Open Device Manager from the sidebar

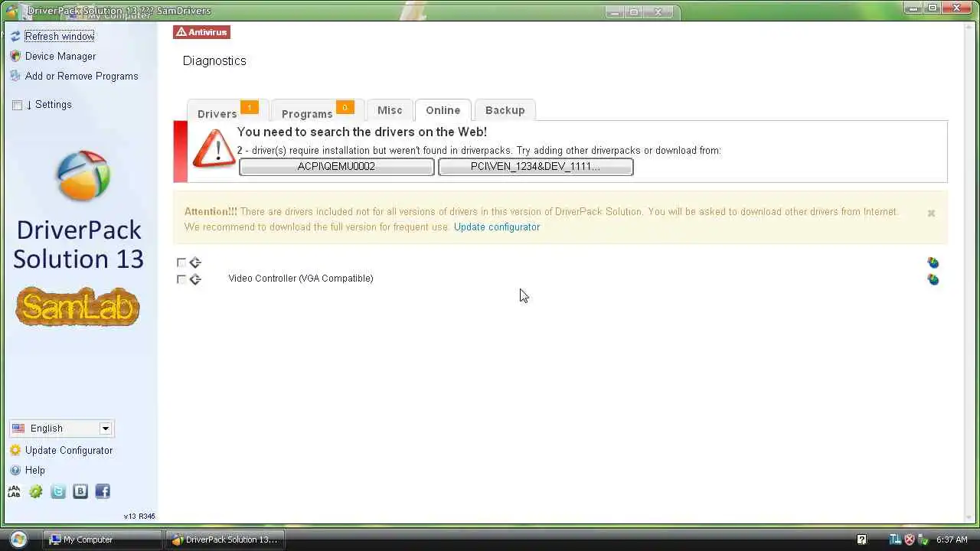click(x=60, y=56)
